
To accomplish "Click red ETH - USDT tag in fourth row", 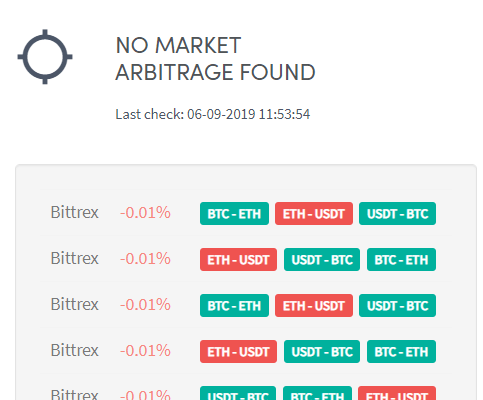I will 238,351.
